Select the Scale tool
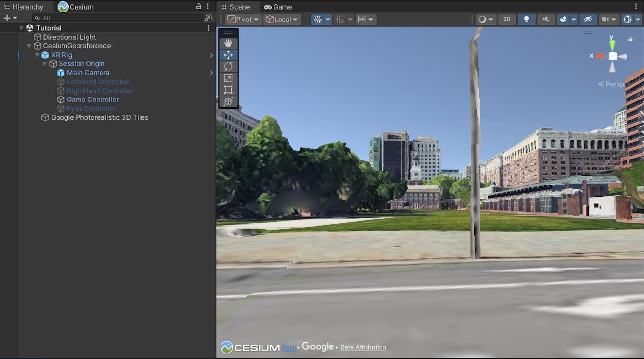 228,78
